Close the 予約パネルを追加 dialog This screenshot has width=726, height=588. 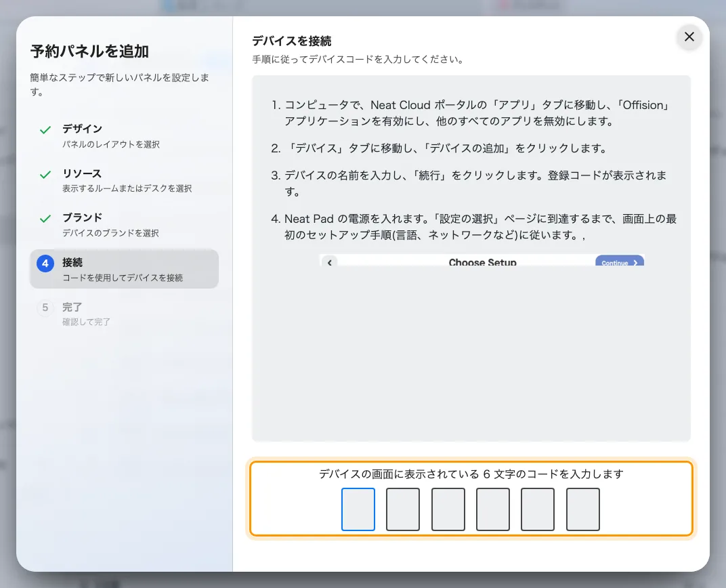coord(689,37)
